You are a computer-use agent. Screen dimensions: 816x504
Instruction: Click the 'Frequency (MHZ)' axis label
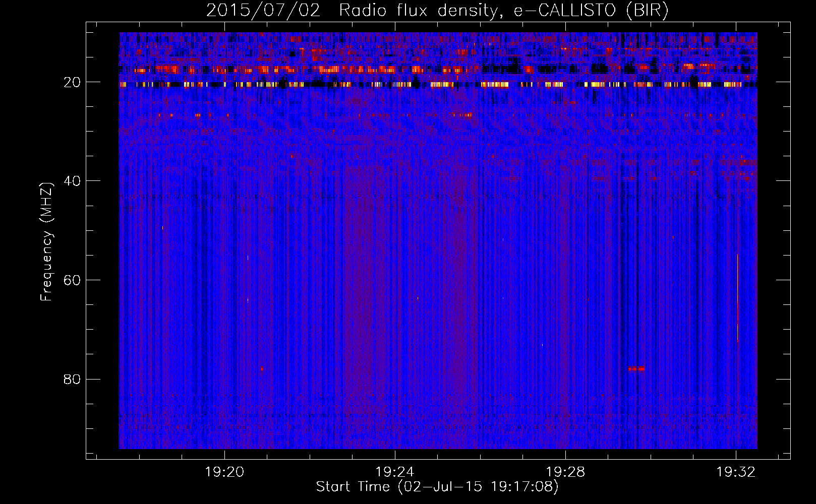[x=46, y=242]
